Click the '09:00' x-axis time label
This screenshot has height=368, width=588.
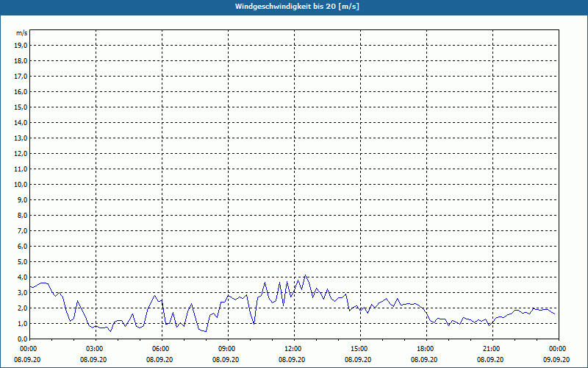tap(228, 349)
